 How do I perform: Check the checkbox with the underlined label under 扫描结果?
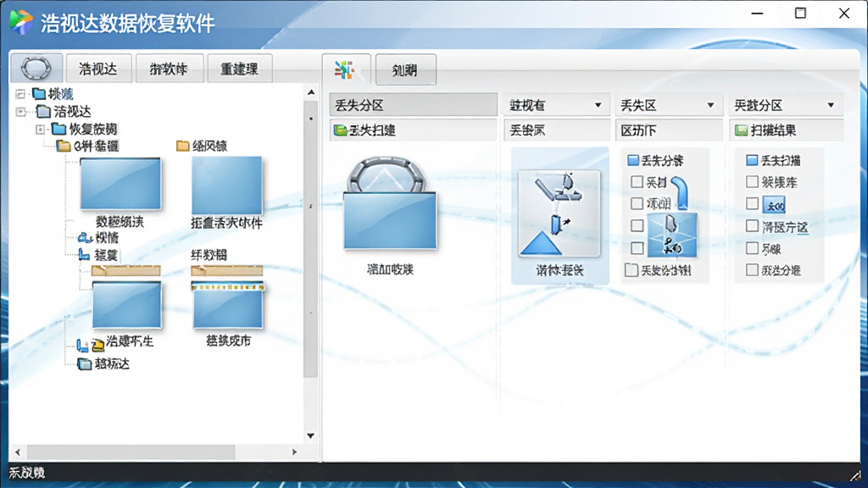pos(752,225)
